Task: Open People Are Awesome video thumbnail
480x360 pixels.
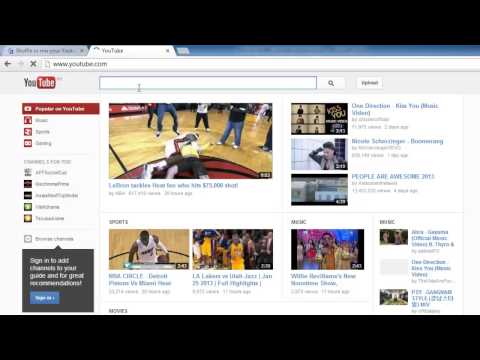Action: pos(319,190)
